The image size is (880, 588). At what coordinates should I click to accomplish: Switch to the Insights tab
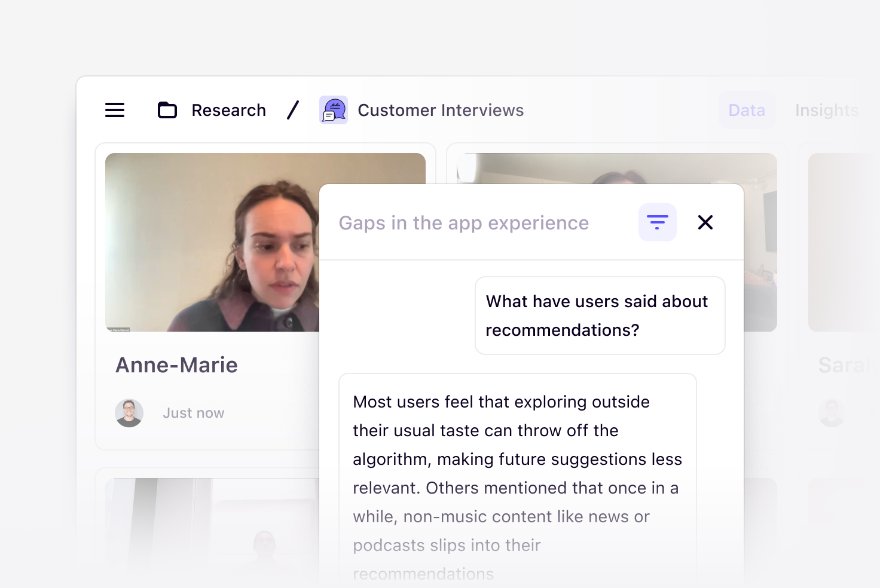click(x=826, y=110)
